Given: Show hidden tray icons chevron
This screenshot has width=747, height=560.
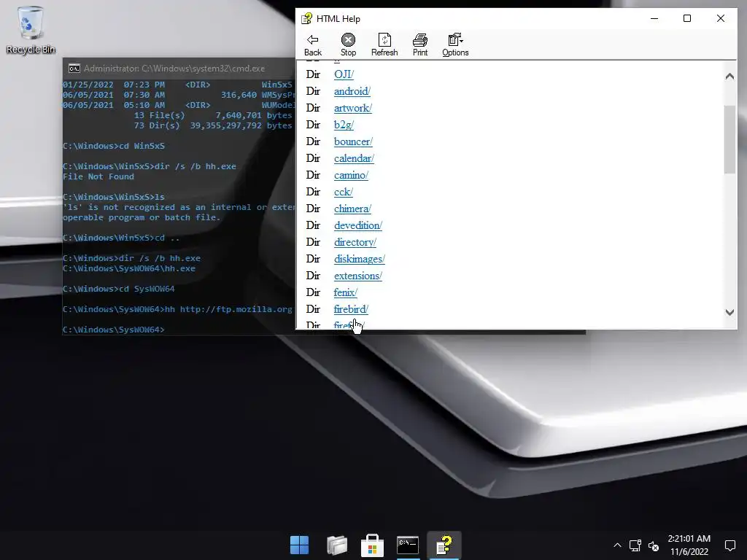Looking at the screenshot, I should (617, 545).
